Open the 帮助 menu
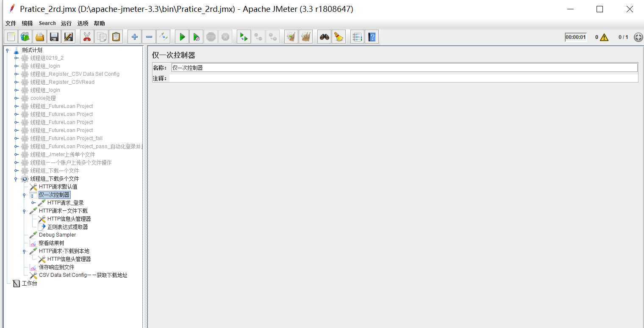The image size is (644, 328). click(x=99, y=23)
